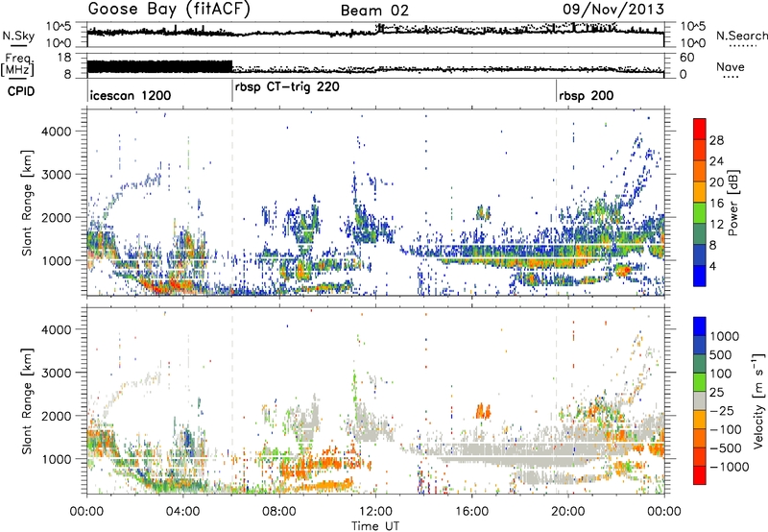This screenshot has width=768, height=532.
Task: Select the 'rbsp CT-trig 220' CPID marker
Action: (287, 87)
